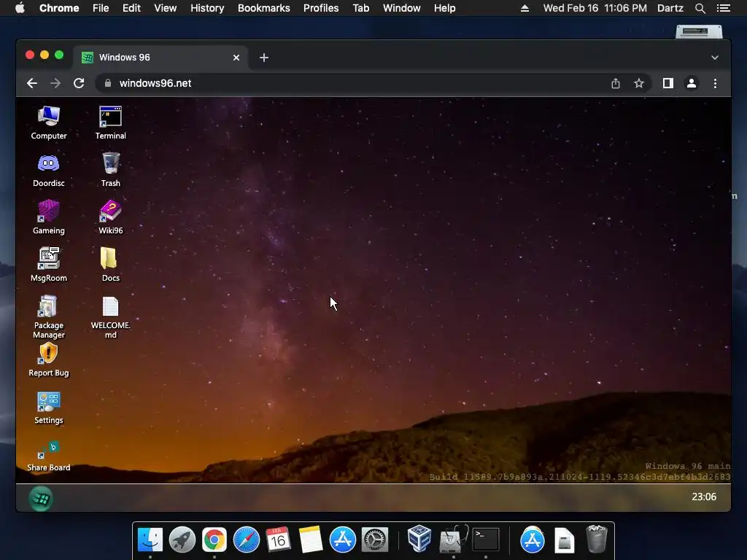
Task: Bookmark this tab with the star icon
Action: point(639,83)
